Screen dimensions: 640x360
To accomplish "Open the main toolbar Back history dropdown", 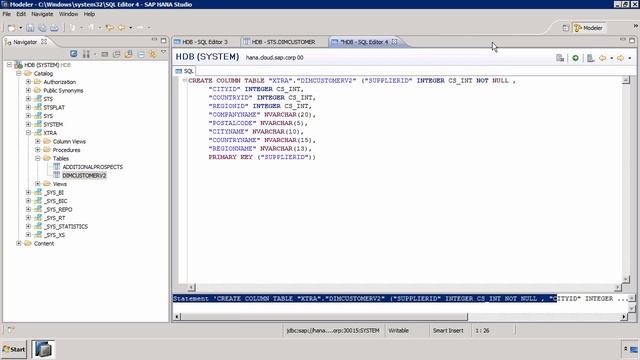I will coord(131,28).
